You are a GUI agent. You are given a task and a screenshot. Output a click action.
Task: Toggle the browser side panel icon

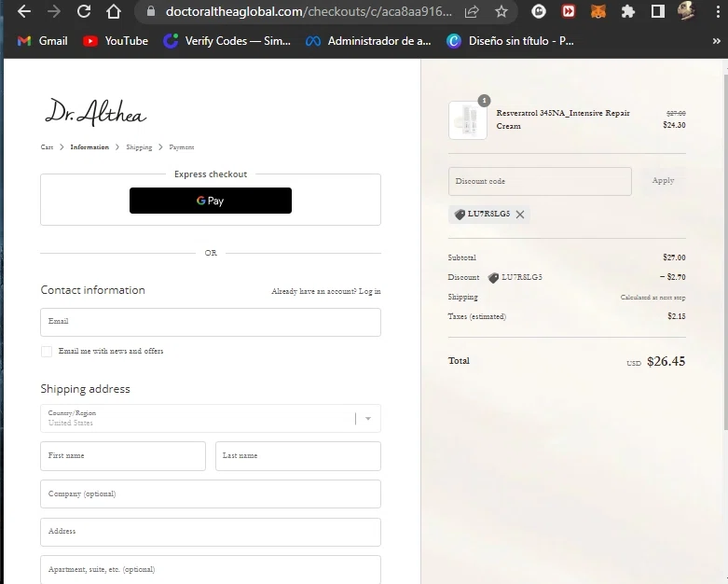click(x=657, y=11)
